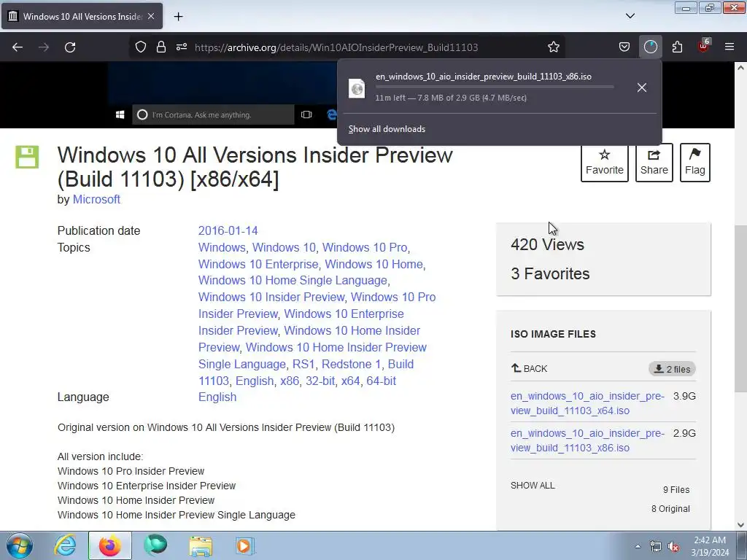This screenshot has width=747, height=560.
Task: Open the Windows Start button
Action: tap(18, 545)
